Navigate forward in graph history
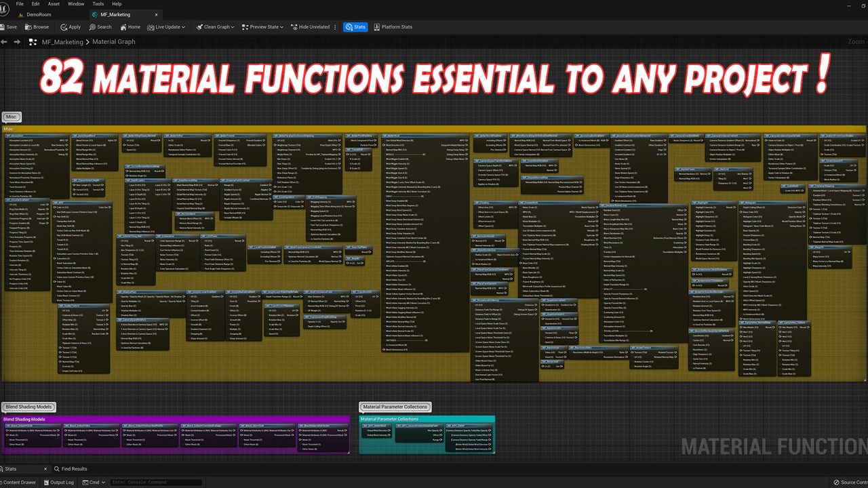Image resolution: width=868 pixels, height=488 pixels. pos(16,42)
